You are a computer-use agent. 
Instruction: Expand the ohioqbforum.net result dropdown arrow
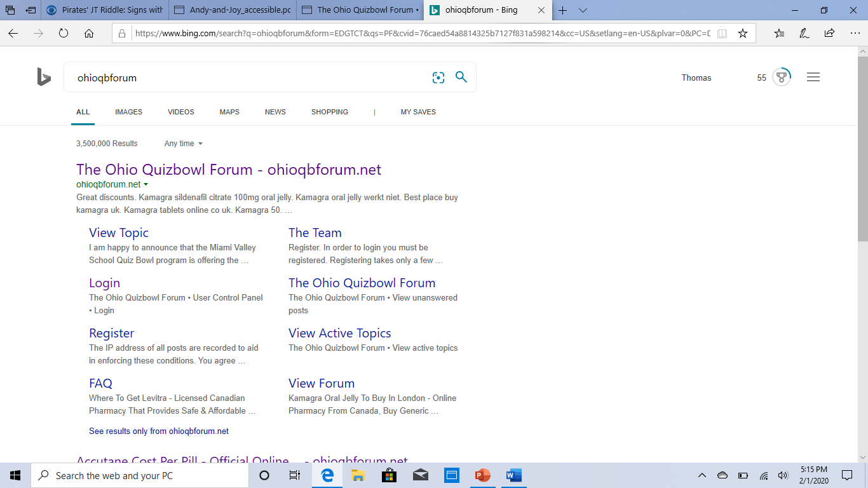click(x=146, y=184)
